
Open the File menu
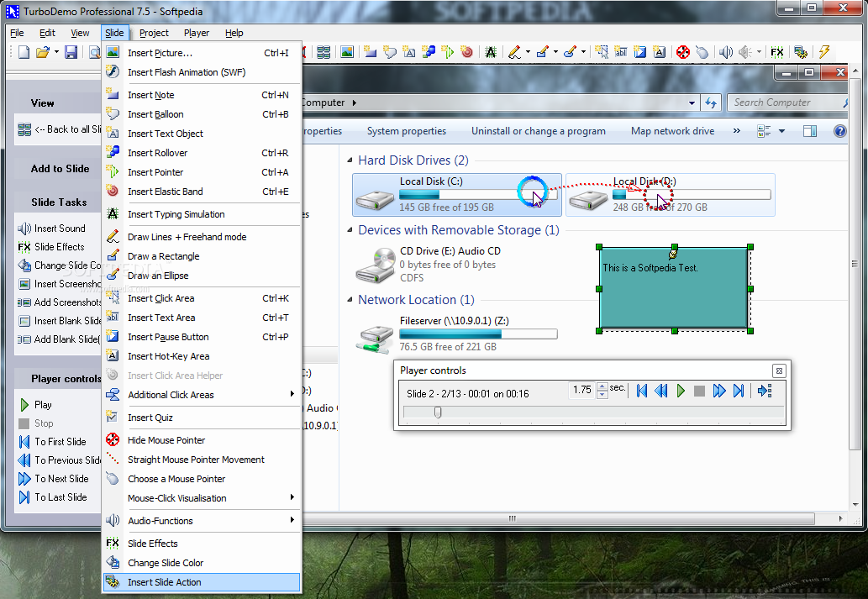pyautogui.click(x=17, y=33)
